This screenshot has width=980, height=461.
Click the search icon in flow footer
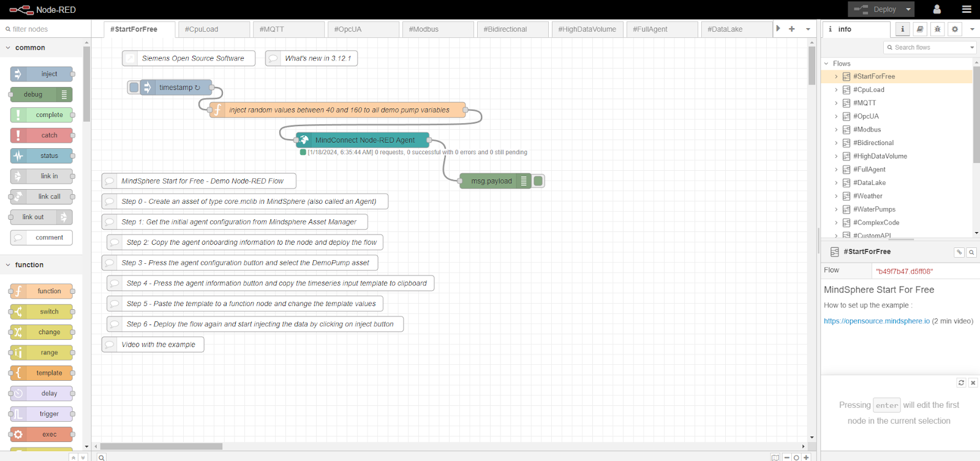point(102,457)
